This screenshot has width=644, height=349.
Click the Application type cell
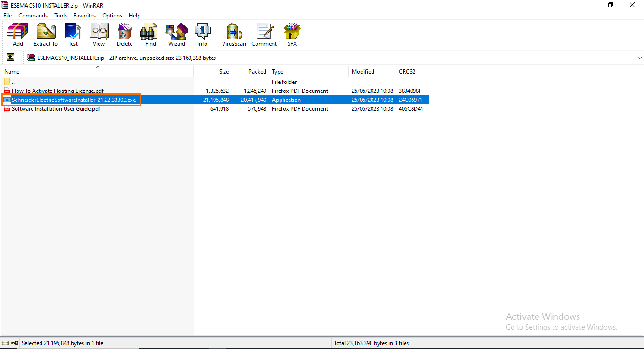(286, 100)
